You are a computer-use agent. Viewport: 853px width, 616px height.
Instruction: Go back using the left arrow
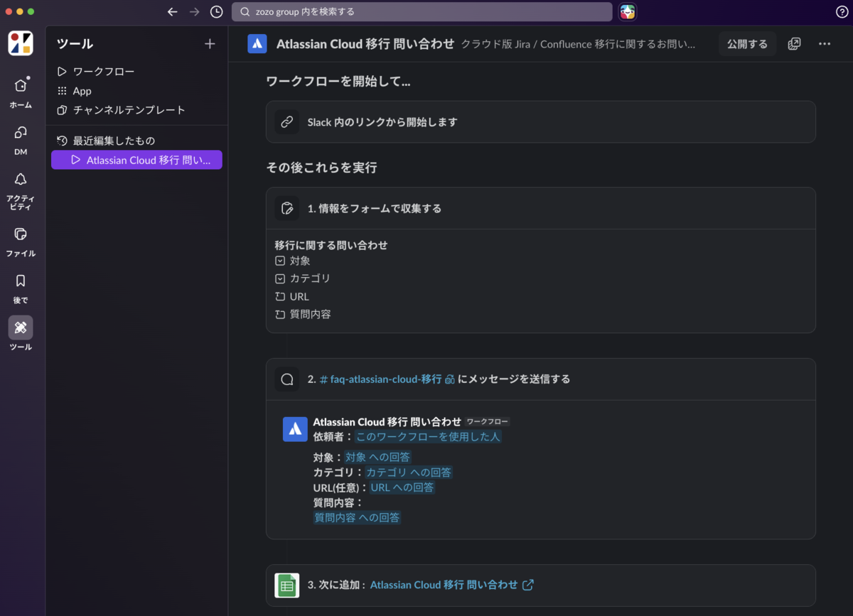coord(172,12)
